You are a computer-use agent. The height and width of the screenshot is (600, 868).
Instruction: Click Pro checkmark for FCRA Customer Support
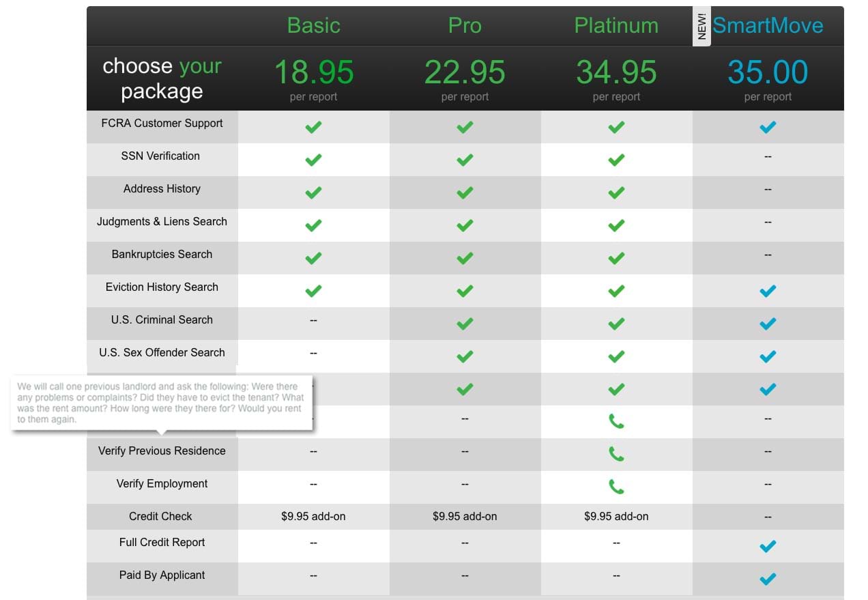point(465,127)
